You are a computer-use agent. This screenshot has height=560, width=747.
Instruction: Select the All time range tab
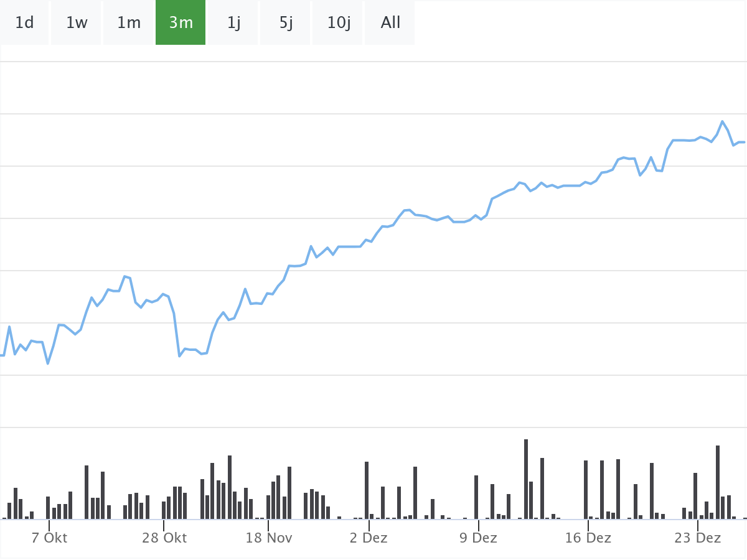pyautogui.click(x=390, y=23)
